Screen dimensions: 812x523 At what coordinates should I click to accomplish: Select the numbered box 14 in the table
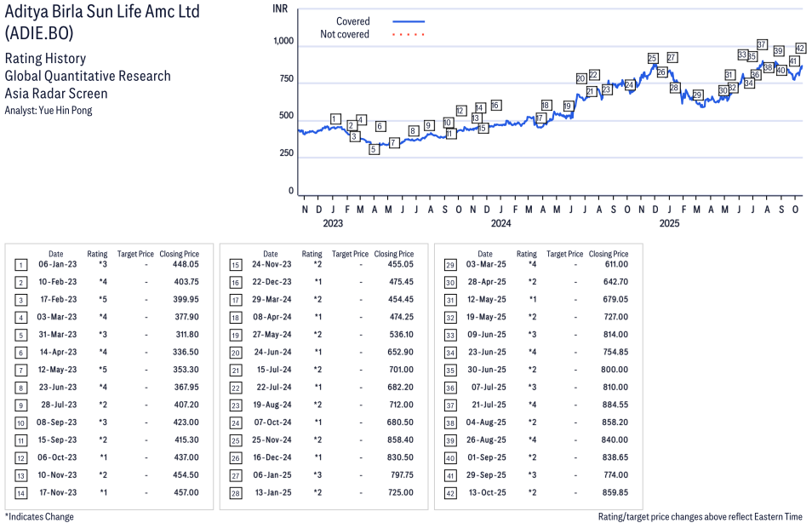(x=20, y=492)
